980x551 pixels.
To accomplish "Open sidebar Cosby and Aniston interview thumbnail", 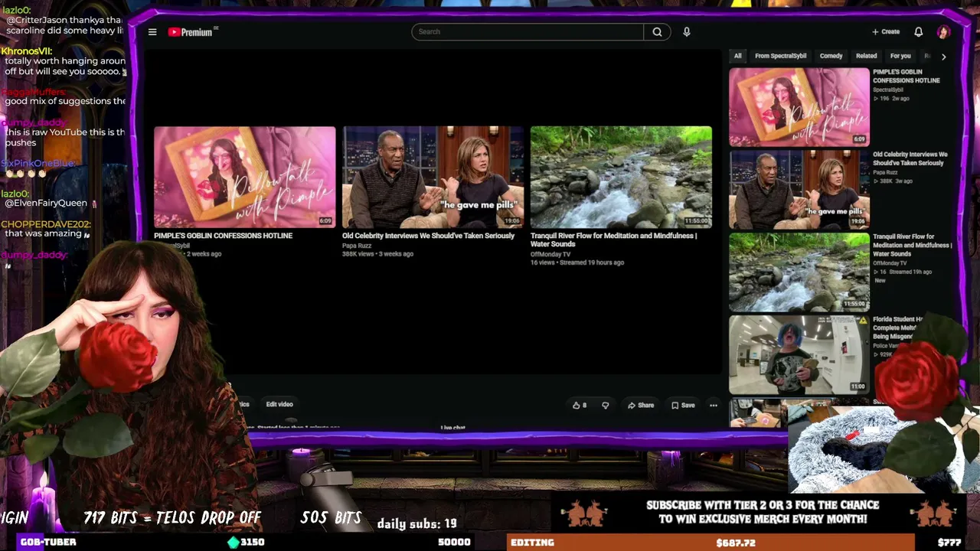I will point(799,189).
